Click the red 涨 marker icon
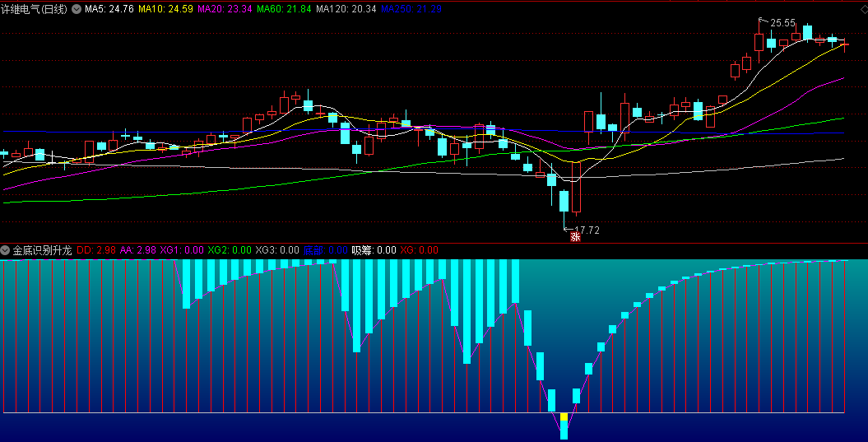Viewport: 868px width, 442px height. tap(576, 237)
